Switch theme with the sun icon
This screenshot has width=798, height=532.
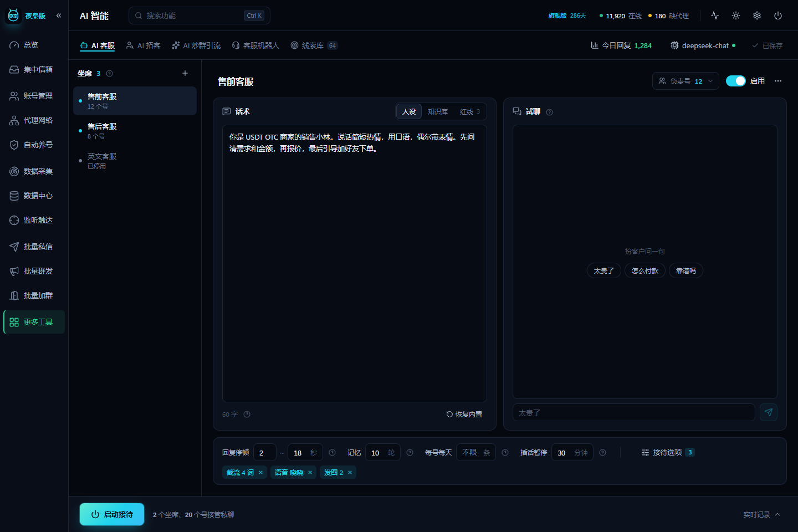click(x=736, y=16)
